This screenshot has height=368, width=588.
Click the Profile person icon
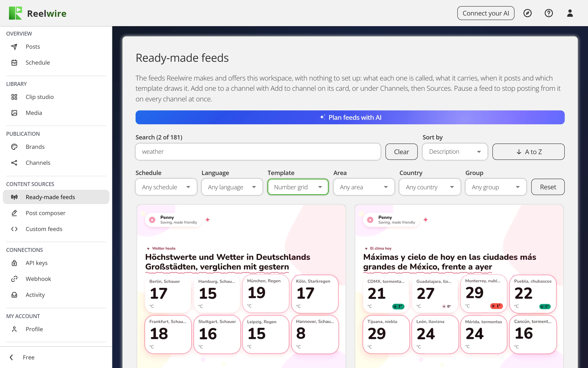pyautogui.click(x=14, y=329)
